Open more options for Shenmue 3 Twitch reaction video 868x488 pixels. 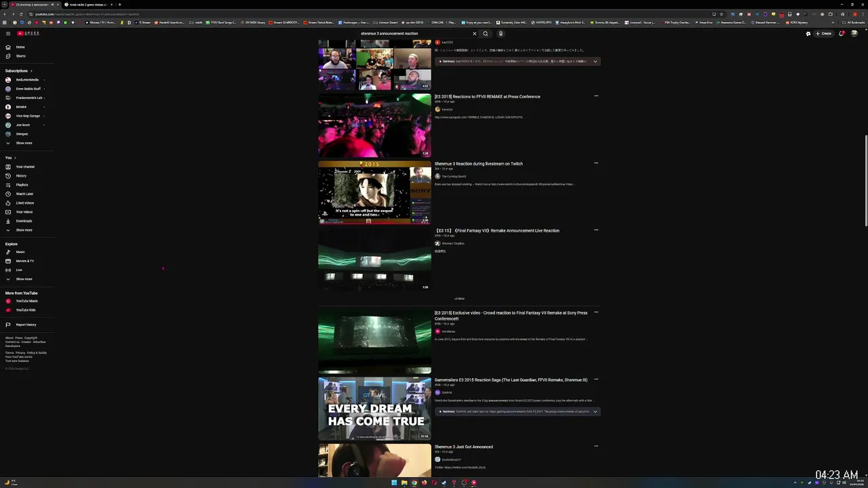596,163
